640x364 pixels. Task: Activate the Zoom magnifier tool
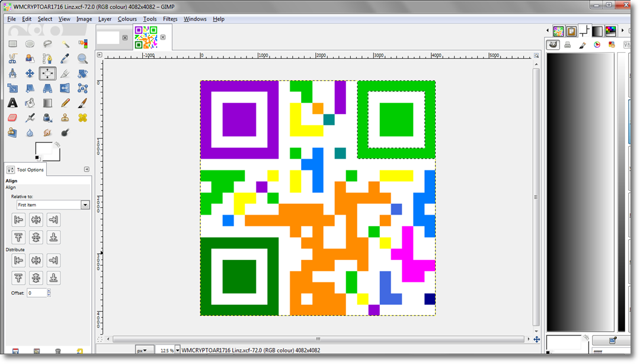click(82, 59)
